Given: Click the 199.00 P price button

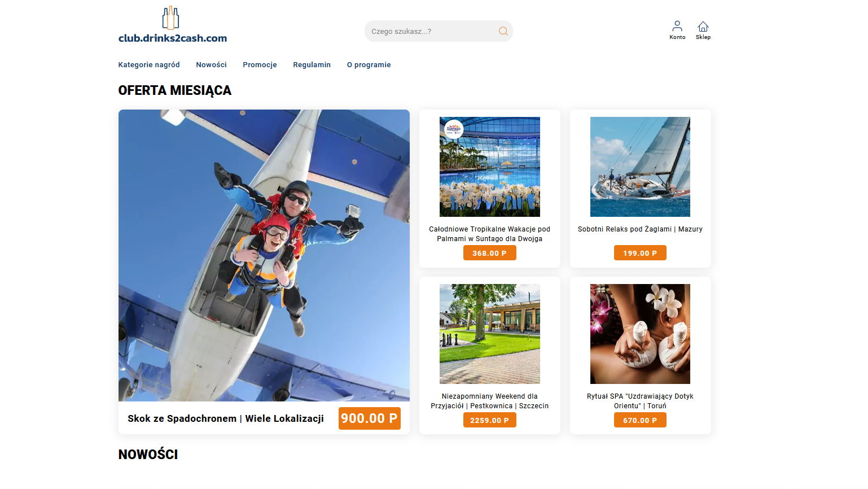Looking at the screenshot, I should [640, 253].
